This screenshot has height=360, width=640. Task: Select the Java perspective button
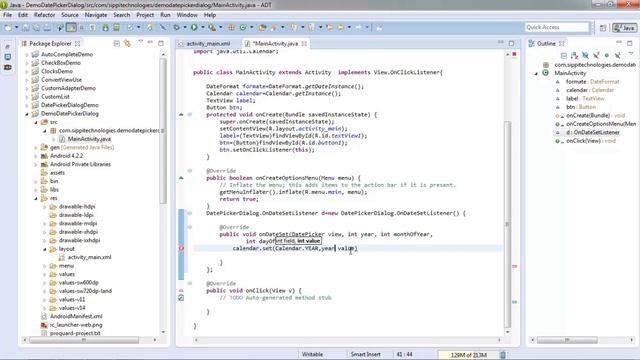click(x=624, y=28)
